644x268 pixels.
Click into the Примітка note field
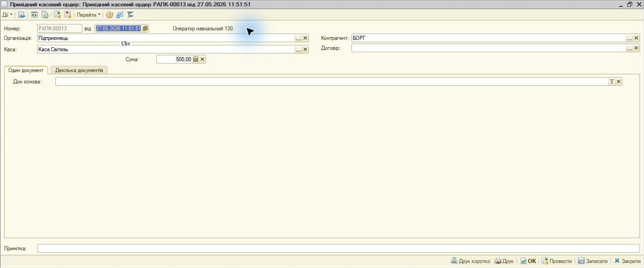338,249
